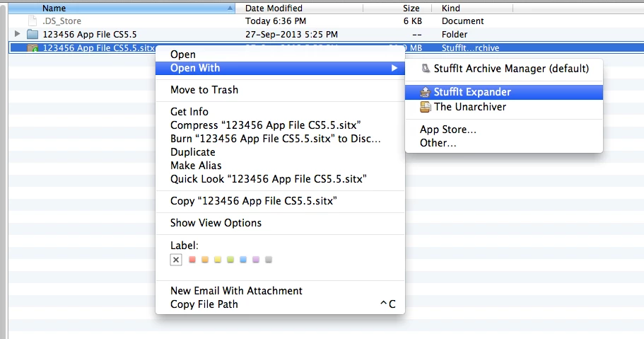
Task: Apply the yellow label color
Action: point(218,260)
